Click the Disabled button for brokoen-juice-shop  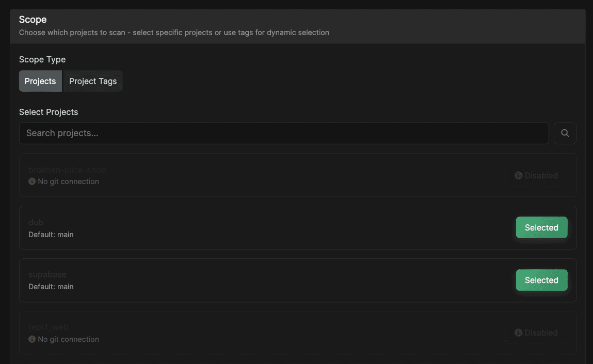[536, 176]
